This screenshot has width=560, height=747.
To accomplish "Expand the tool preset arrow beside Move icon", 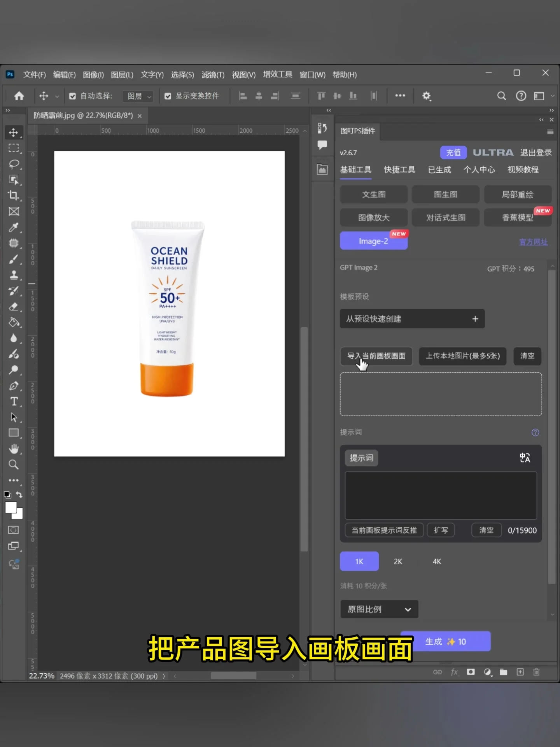I will 57,96.
